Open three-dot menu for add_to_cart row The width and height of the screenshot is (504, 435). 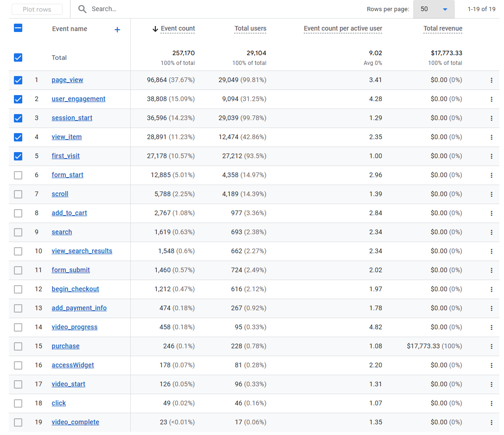pyautogui.click(x=491, y=213)
